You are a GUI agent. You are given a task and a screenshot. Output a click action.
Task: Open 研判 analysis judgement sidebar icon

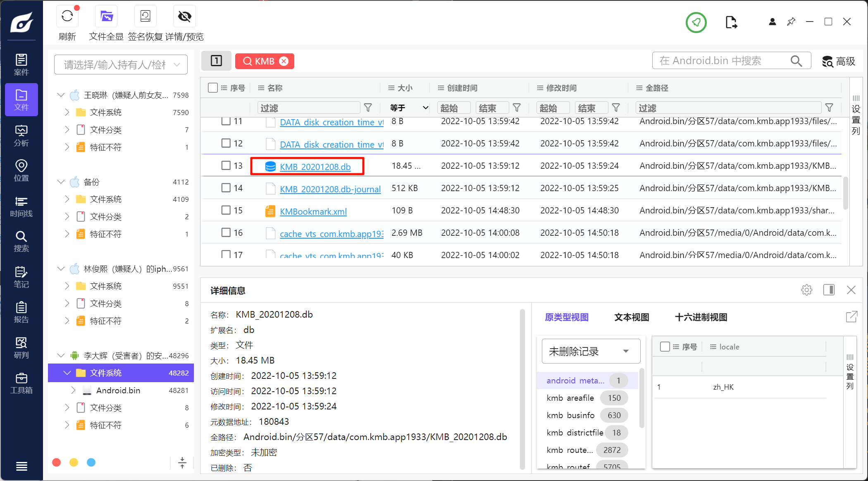[21, 348]
